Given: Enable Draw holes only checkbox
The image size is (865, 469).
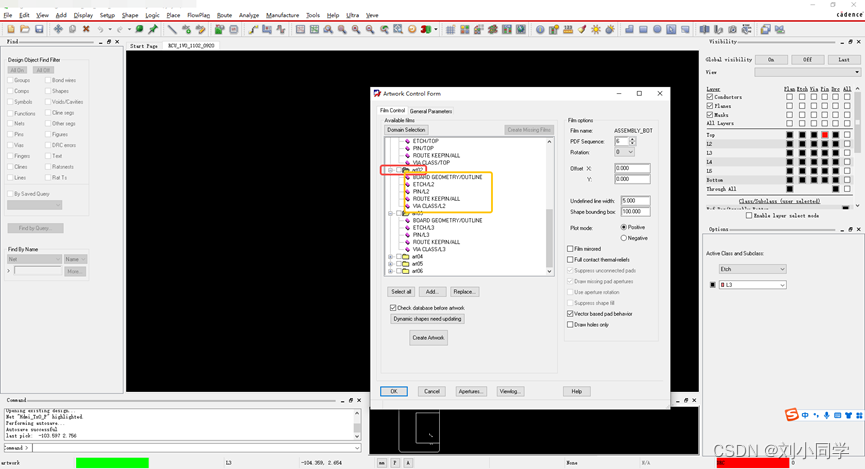Looking at the screenshot, I should (570, 324).
